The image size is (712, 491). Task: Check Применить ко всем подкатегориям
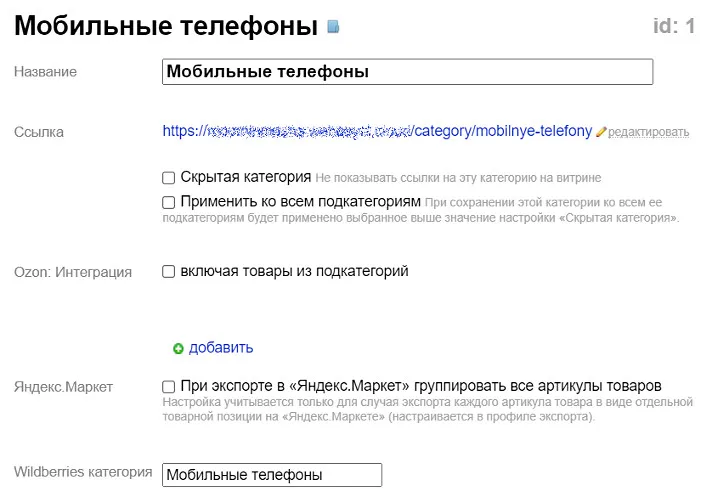(169, 202)
